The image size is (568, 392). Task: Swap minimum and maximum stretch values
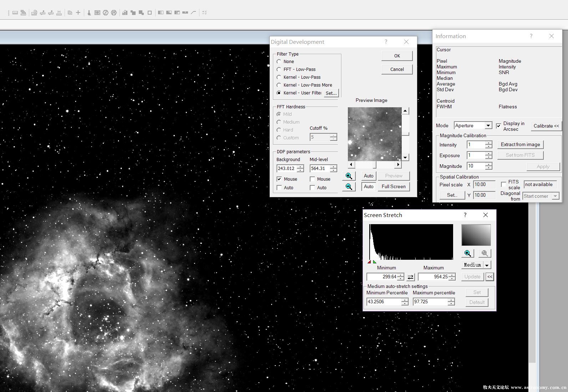[x=411, y=277]
